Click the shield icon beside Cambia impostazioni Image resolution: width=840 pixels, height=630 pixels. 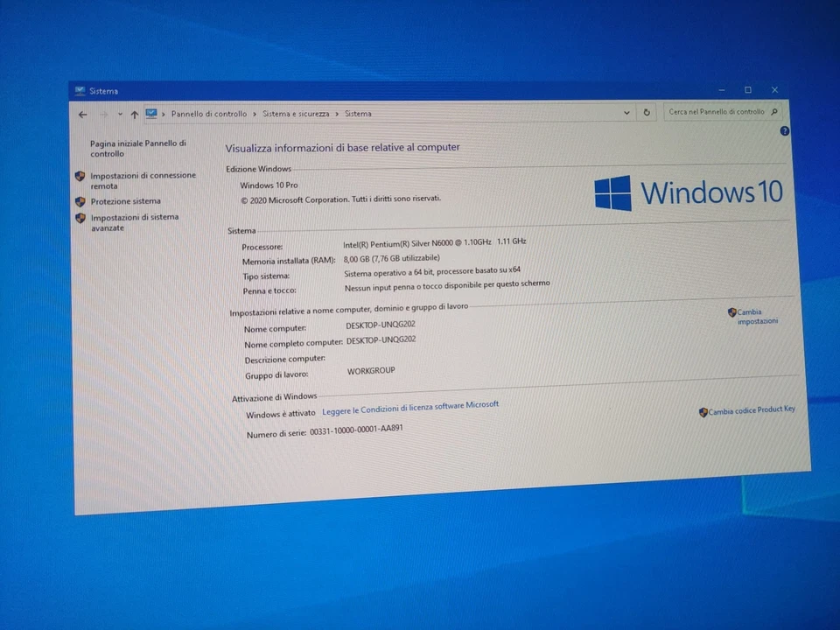732,312
